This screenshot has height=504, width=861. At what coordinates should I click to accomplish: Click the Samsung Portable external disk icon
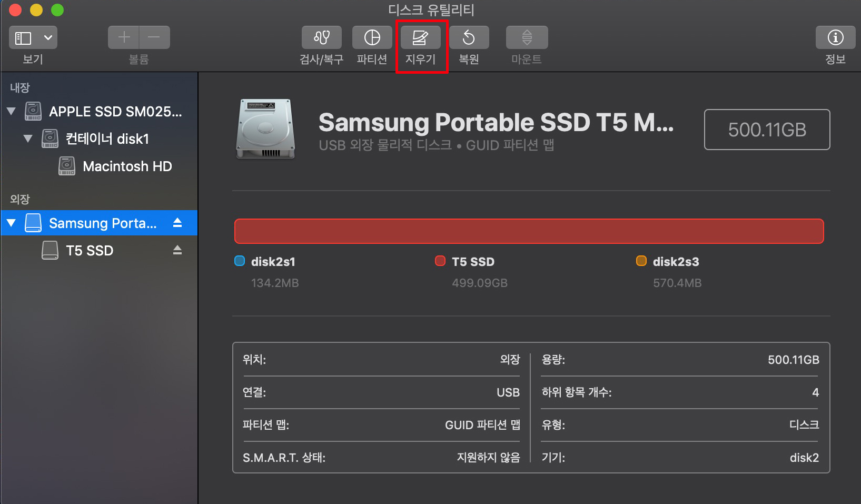point(33,223)
